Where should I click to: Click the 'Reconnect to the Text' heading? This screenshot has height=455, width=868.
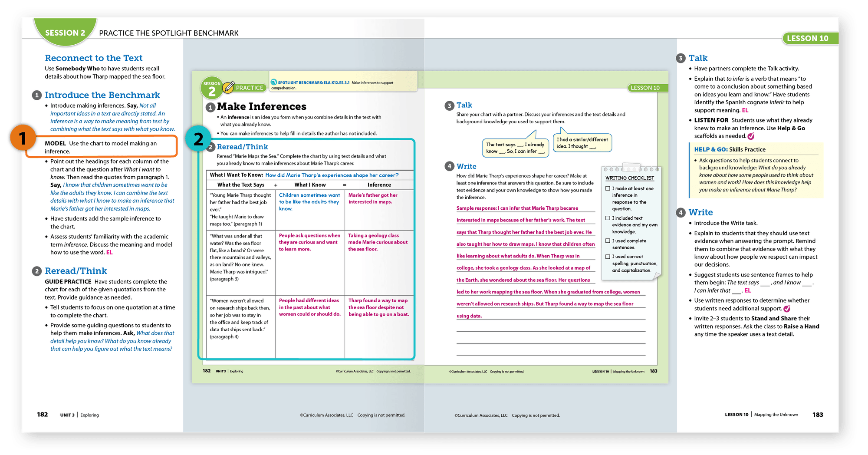click(x=94, y=58)
